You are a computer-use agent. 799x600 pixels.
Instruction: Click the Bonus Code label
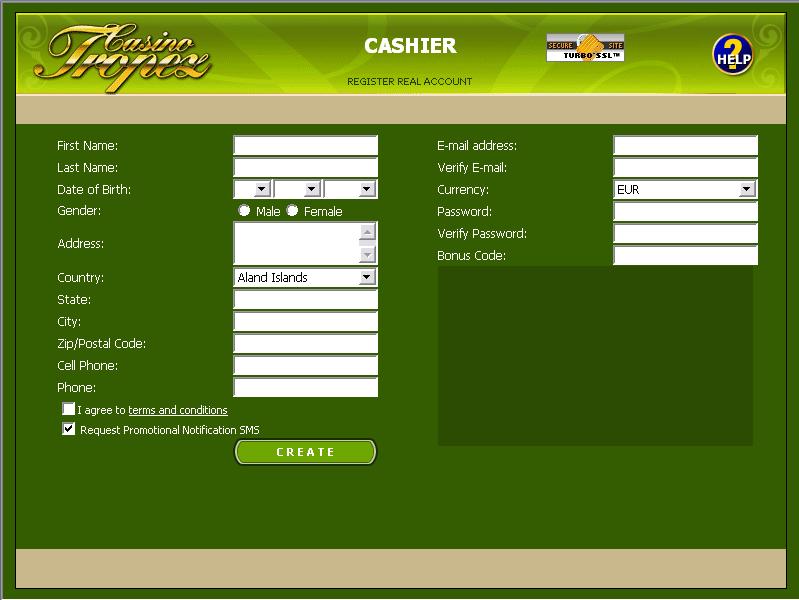click(x=471, y=255)
